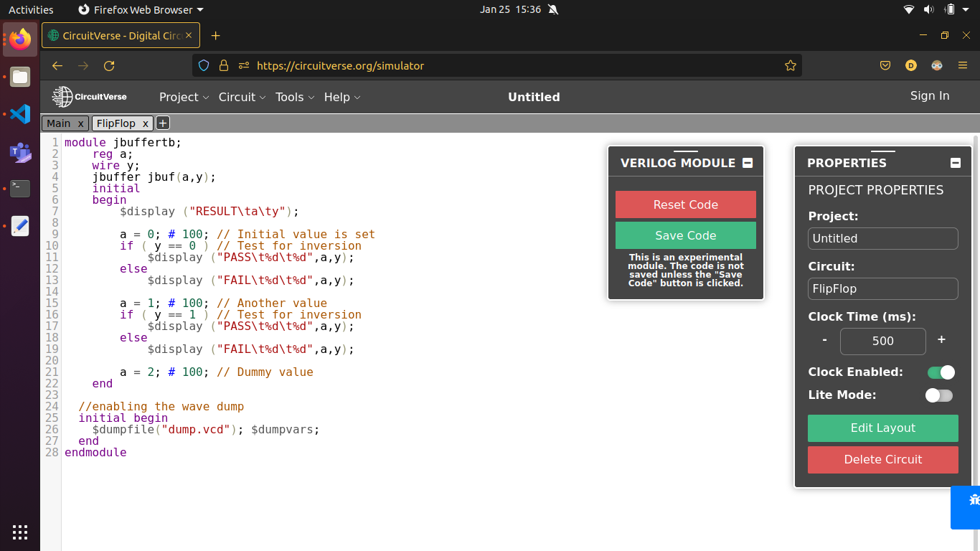Image resolution: width=980 pixels, height=551 pixels.
Task: Click the Save Code button
Action: coord(685,235)
